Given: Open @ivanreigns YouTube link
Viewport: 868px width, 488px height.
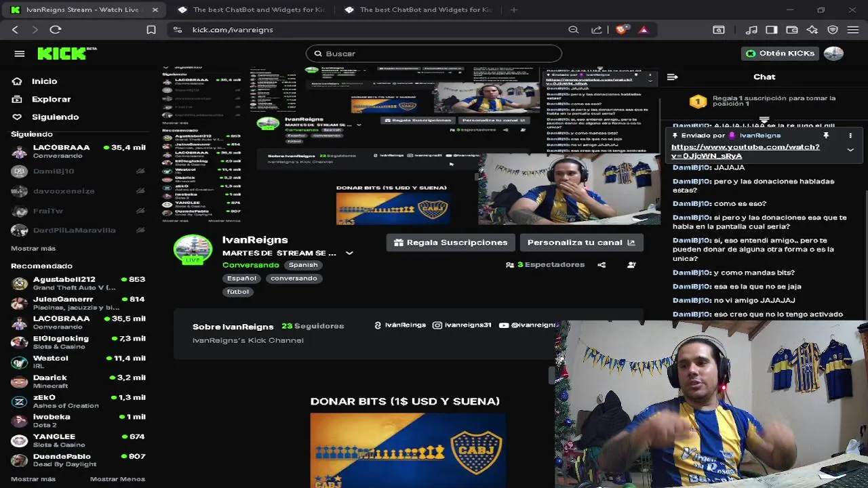Looking at the screenshot, I should pyautogui.click(x=528, y=325).
